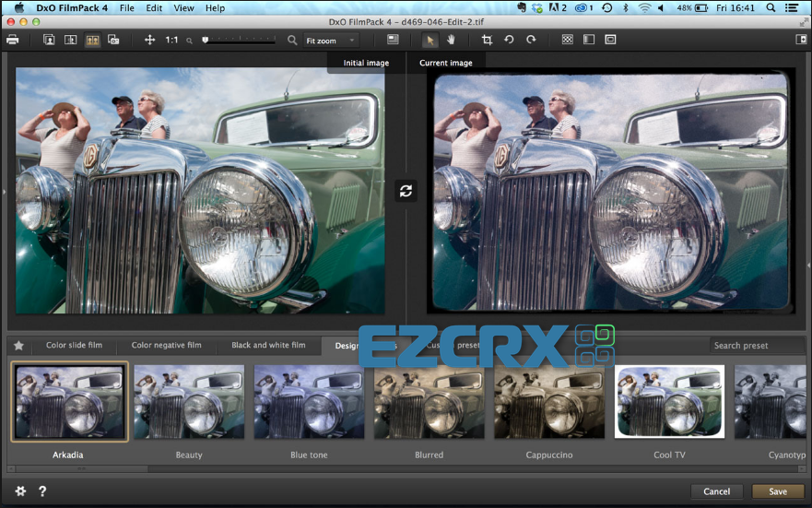Click the Print icon in toolbar
The width and height of the screenshot is (812, 508).
click(x=12, y=40)
